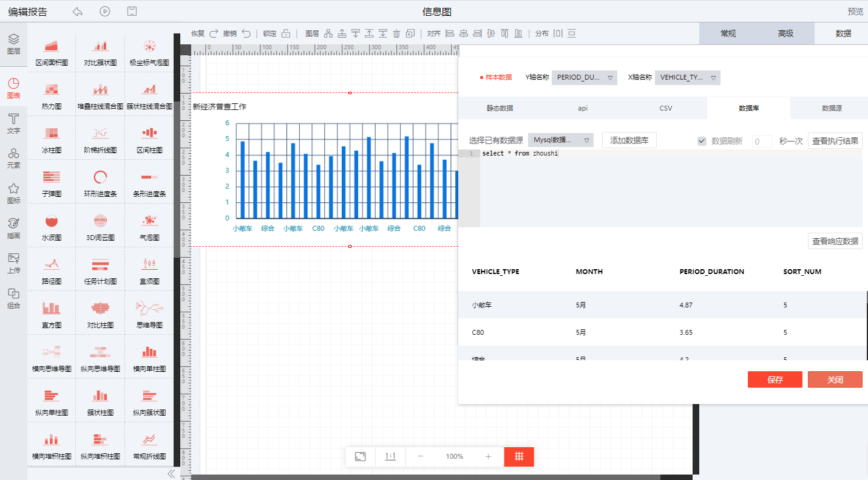Open the 插画 illustration sidebar panel
868x480 pixels.
coord(13,228)
